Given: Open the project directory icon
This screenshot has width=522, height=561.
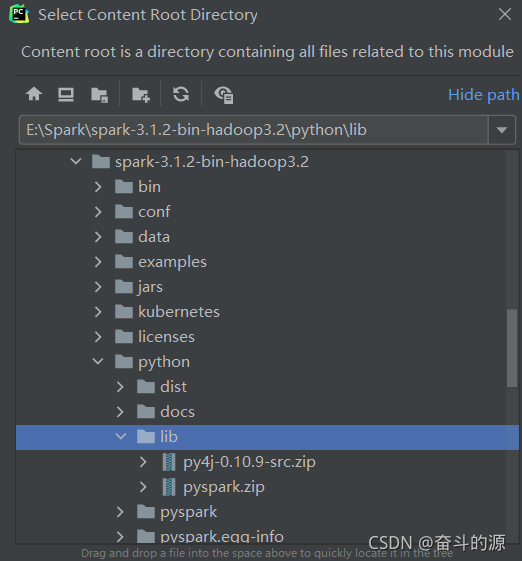Looking at the screenshot, I should coord(99,95).
